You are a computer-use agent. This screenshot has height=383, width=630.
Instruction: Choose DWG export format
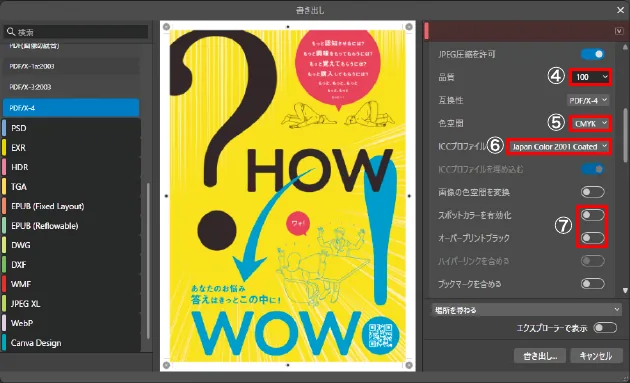tap(71, 245)
